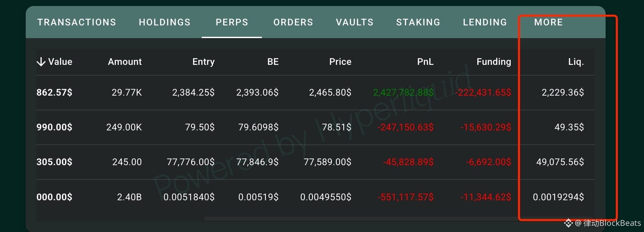Expand the MORE menu
644x232 pixels.
point(548,22)
